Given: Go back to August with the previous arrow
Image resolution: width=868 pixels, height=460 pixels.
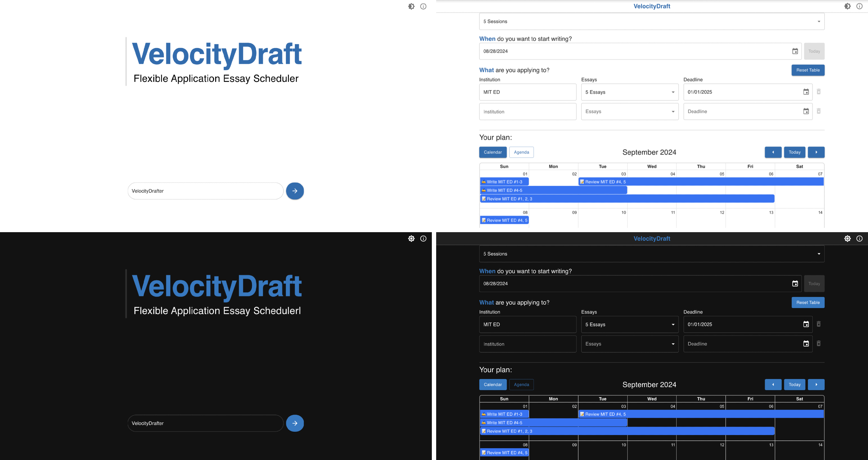Looking at the screenshot, I should click(773, 152).
